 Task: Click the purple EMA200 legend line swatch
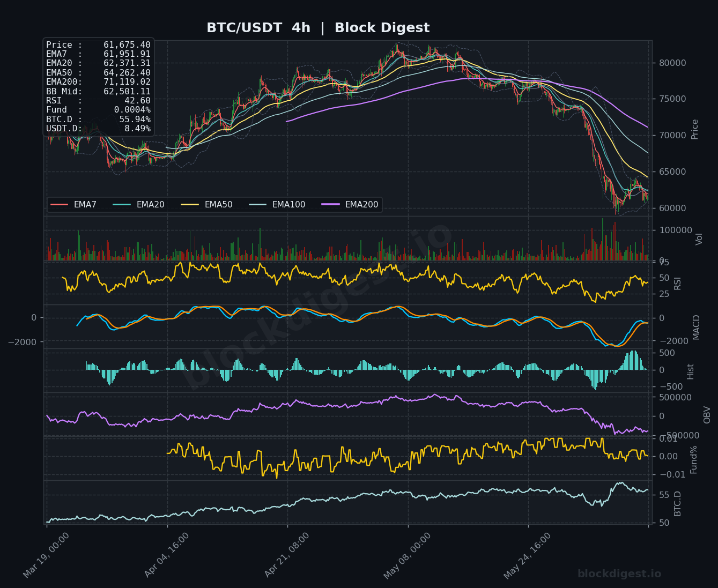(330, 205)
